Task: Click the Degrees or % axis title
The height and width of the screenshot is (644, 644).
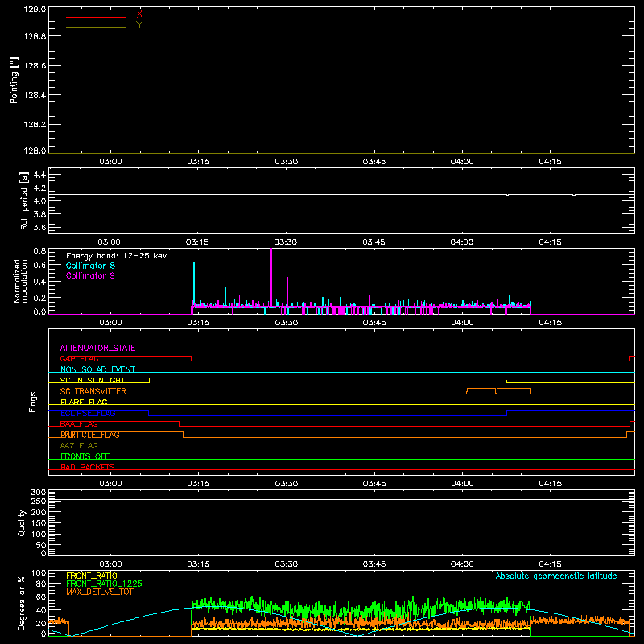Action: 22,603
